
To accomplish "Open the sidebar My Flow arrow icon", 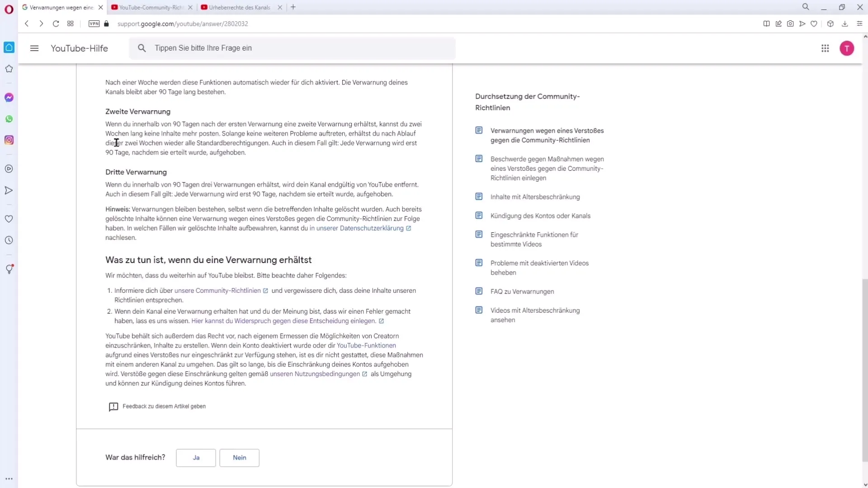I will [x=9, y=190].
